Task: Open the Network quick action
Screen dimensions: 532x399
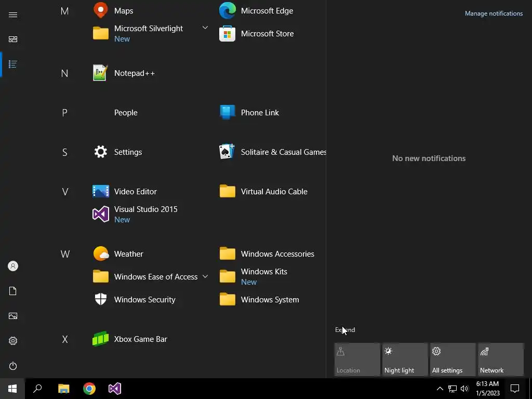Action: click(500, 360)
